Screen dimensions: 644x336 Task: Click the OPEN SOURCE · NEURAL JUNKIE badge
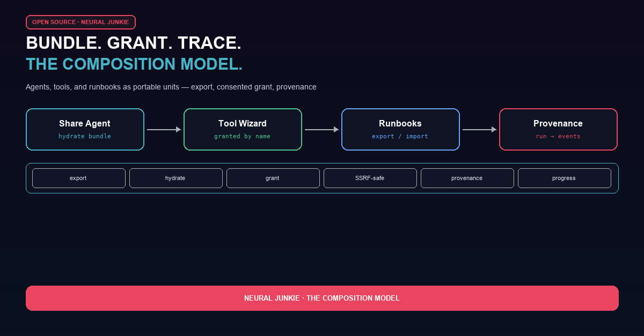pos(80,22)
